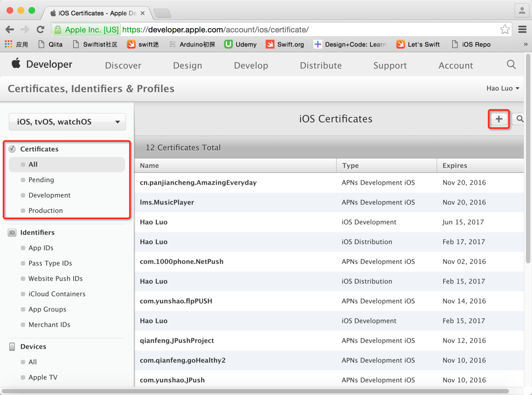Viewport: 532px width, 395px height.
Task: Show Pending certificates
Action: [x=41, y=180]
